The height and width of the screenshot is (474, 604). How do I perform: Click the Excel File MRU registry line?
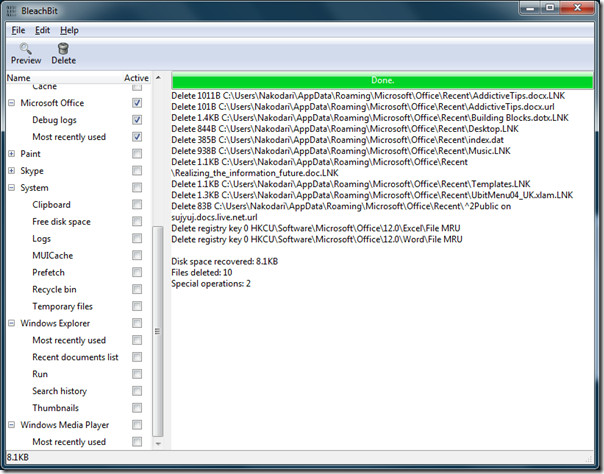coord(316,228)
